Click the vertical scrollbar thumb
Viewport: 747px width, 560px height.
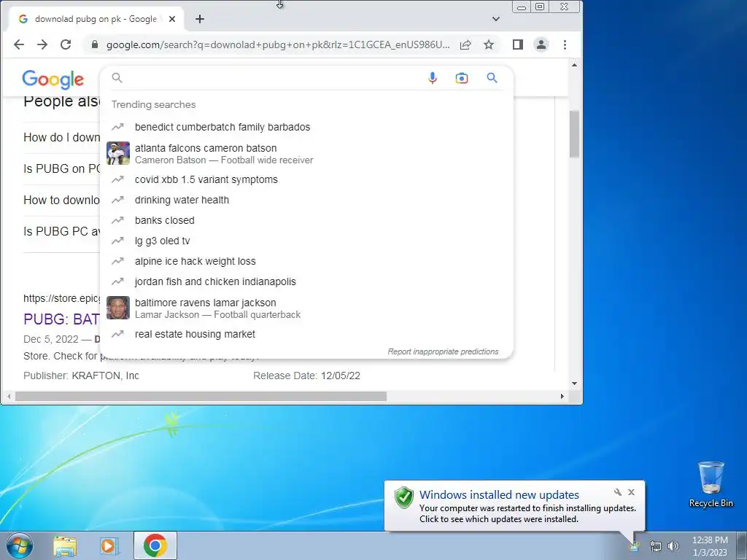(575, 134)
